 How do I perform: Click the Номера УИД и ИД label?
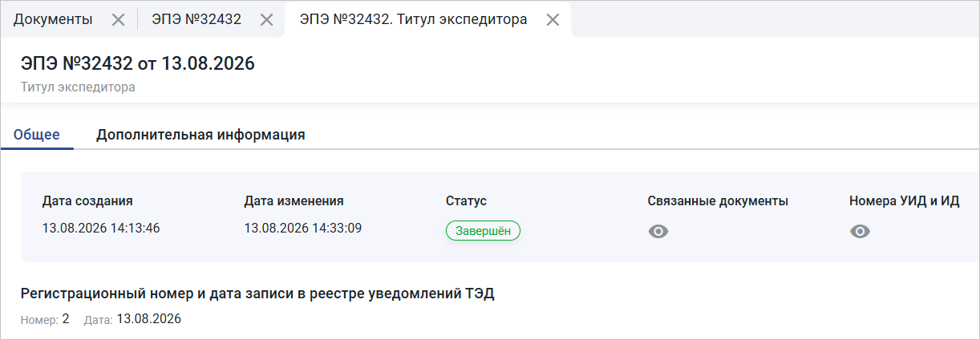(905, 201)
